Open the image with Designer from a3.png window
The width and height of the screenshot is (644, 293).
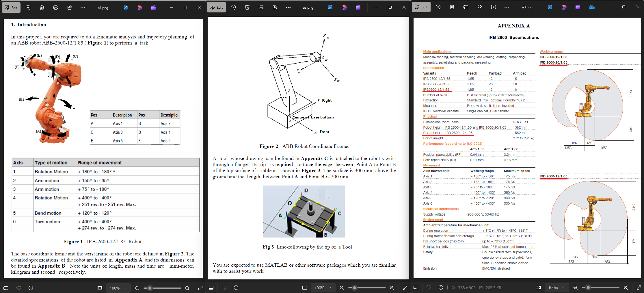click(x=564, y=7)
